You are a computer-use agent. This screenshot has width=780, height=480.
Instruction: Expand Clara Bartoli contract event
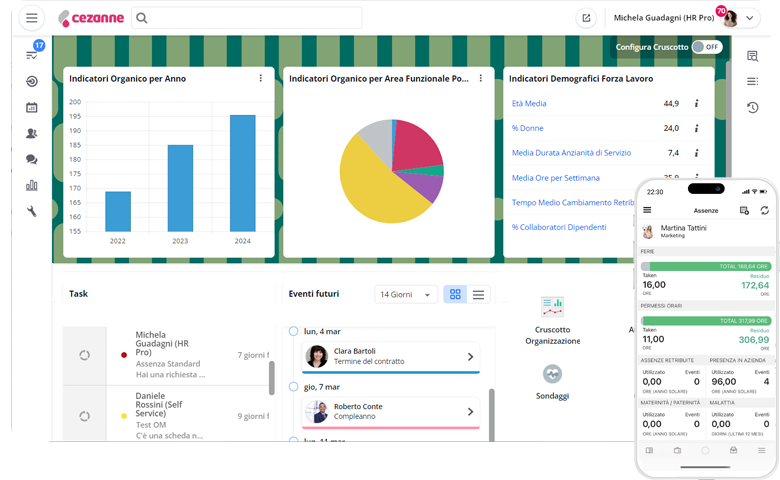tap(470, 356)
